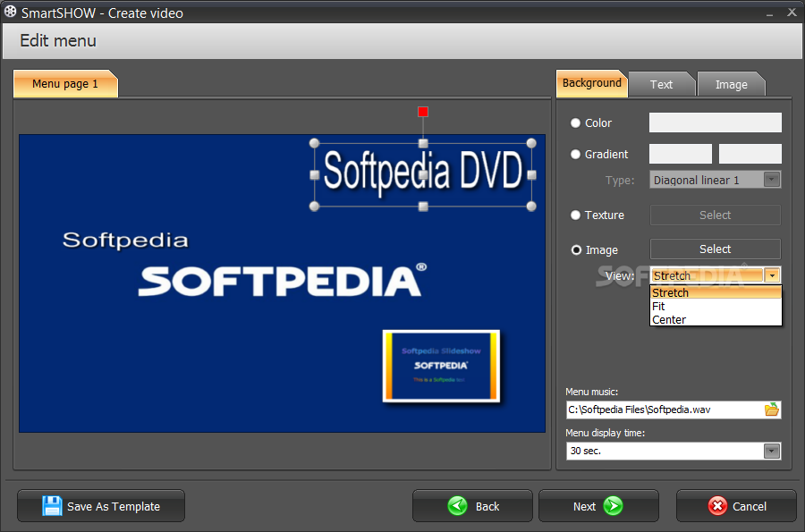The width and height of the screenshot is (805, 532).
Task: Click Save As Template button
Action: tap(101, 506)
